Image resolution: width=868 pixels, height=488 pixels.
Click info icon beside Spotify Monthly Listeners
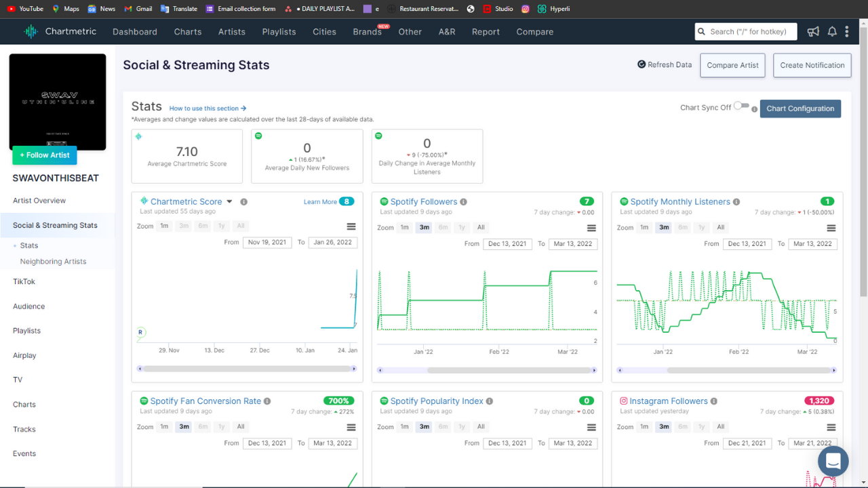pos(736,202)
